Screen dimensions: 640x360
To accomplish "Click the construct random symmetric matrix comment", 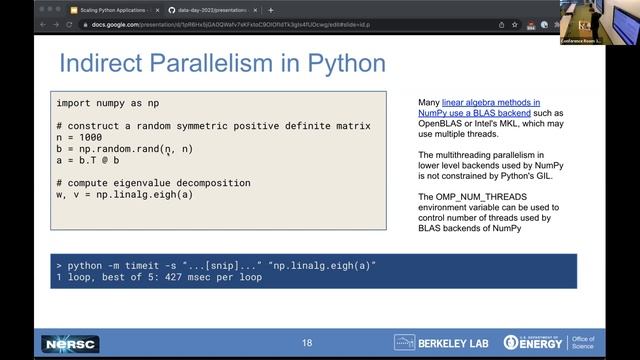I will [x=213, y=126].
